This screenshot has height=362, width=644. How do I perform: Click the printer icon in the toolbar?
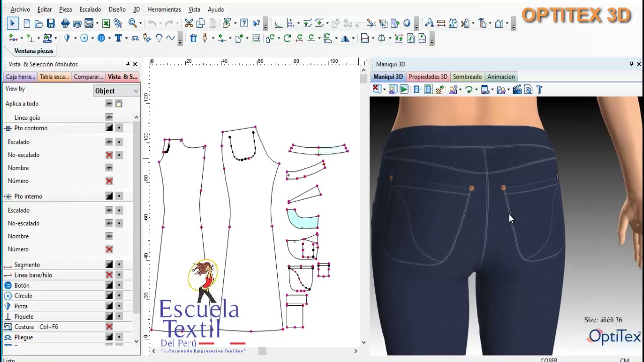point(65,23)
